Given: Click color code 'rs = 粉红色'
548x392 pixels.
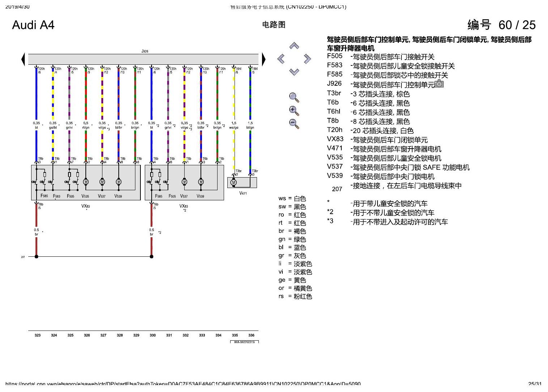Looking at the screenshot, I should coord(295,296).
